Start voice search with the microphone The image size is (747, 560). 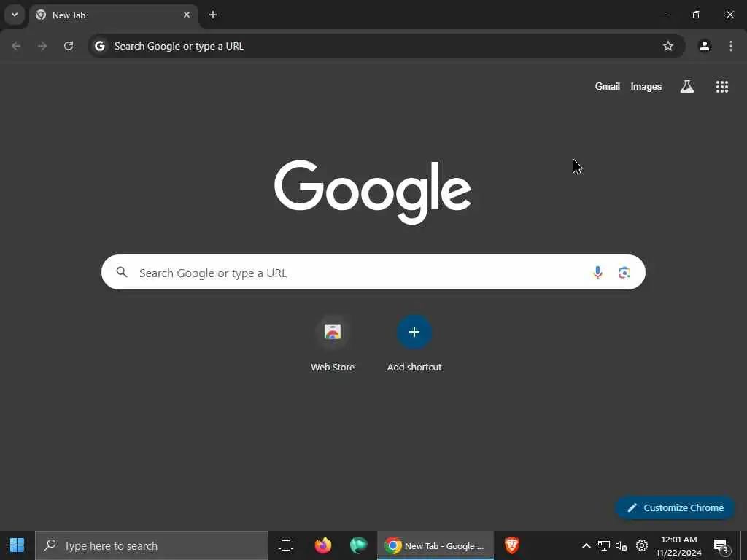pyautogui.click(x=597, y=272)
